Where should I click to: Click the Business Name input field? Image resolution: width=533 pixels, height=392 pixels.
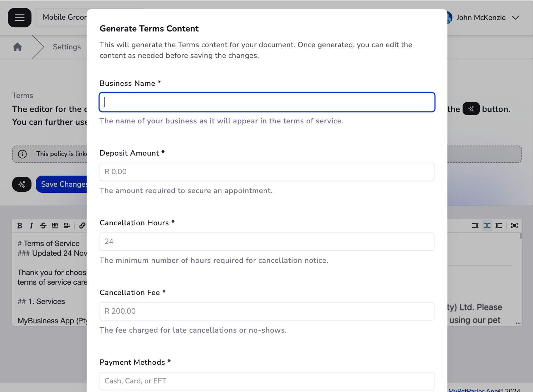(x=267, y=102)
